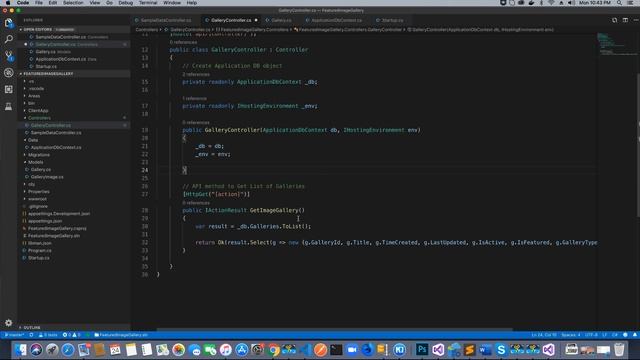Screen dimensions: 640x360
Task: Open the Source Control view
Action: [x=9, y=56]
